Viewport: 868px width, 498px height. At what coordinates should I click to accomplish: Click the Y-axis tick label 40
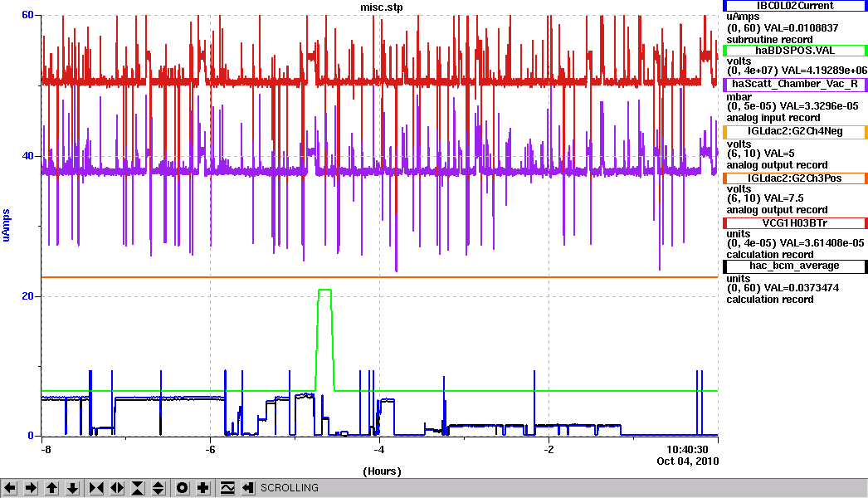[x=27, y=156]
